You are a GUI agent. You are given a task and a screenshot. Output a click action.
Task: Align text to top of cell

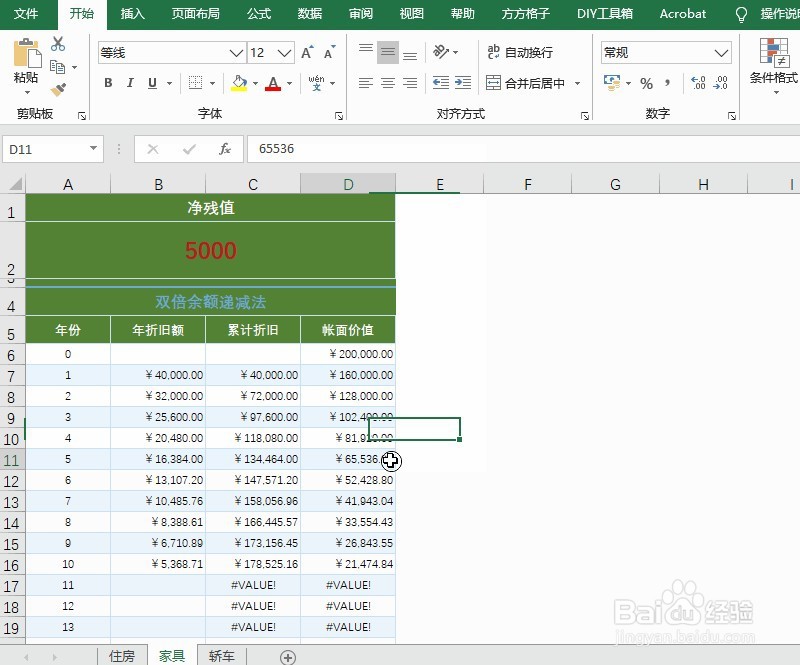pyautogui.click(x=366, y=52)
